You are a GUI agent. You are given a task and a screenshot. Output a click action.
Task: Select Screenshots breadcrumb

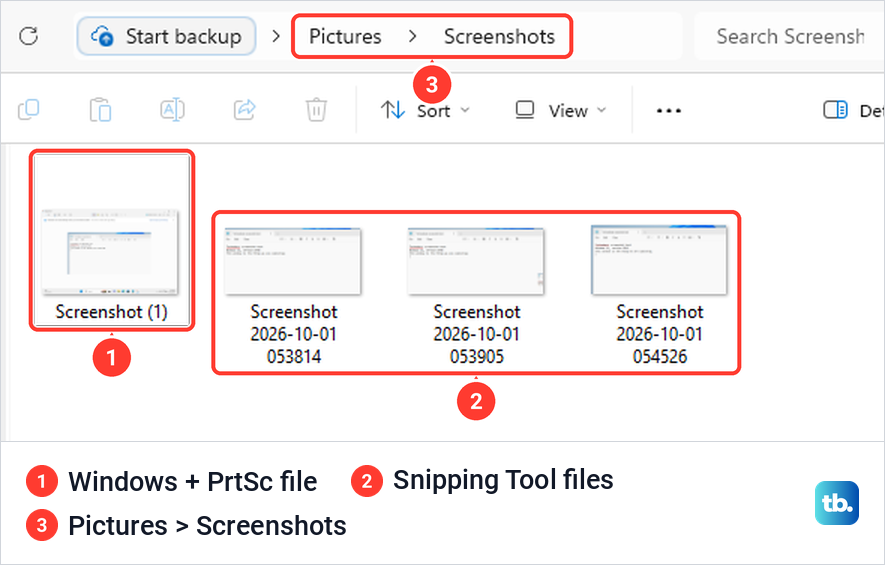pyautogui.click(x=499, y=37)
